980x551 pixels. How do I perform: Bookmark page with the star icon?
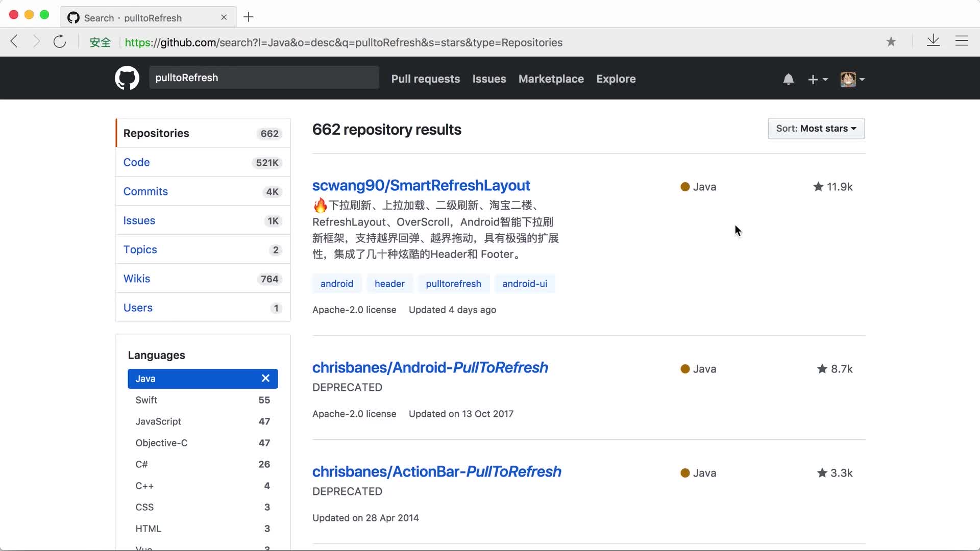click(x=891, y=42)
